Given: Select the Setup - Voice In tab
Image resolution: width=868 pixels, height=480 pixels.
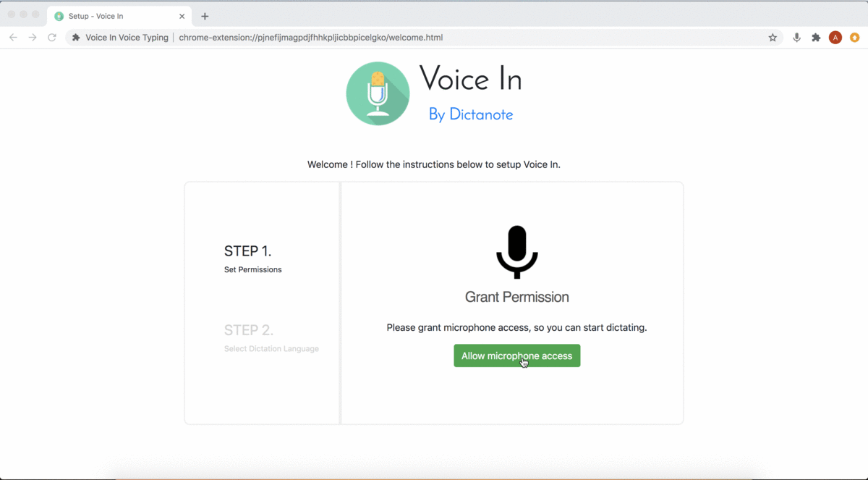Looking at the screenshot, I should (x=119, y=16).
